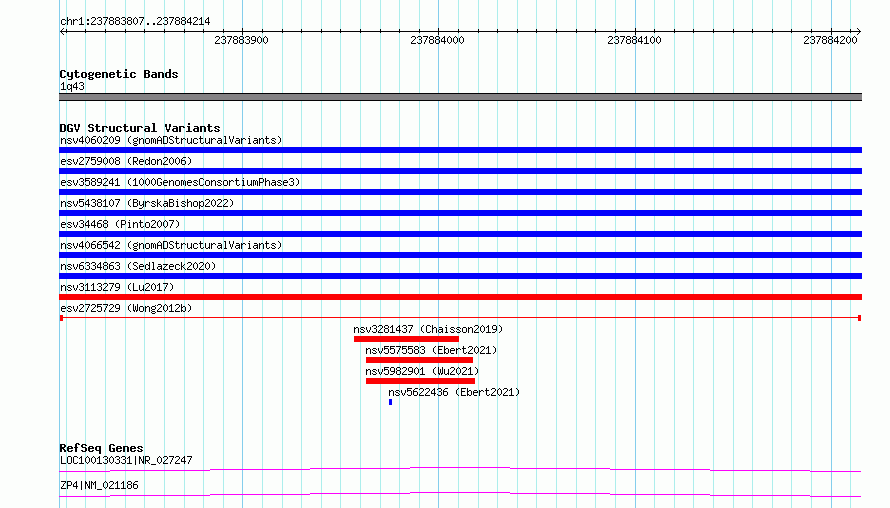Select the red bar under nsv5982901 (Wu2021)
Viewport: 890px width, 508px height.
(421, 381)
